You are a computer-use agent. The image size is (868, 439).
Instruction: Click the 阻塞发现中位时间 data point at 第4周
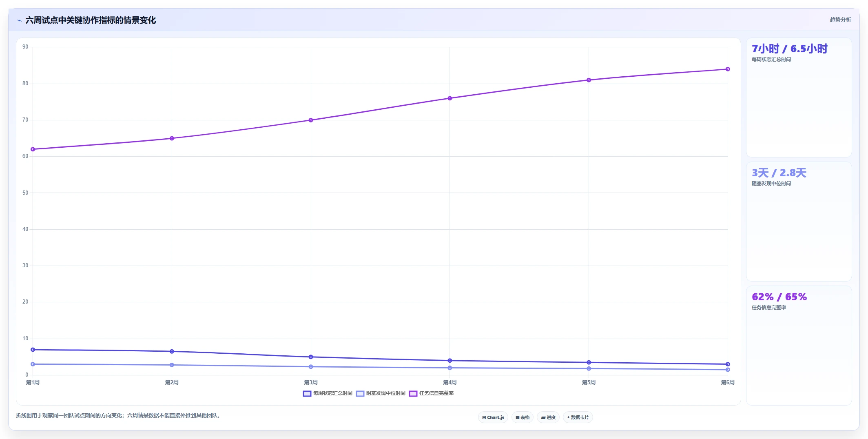point(450,368)
